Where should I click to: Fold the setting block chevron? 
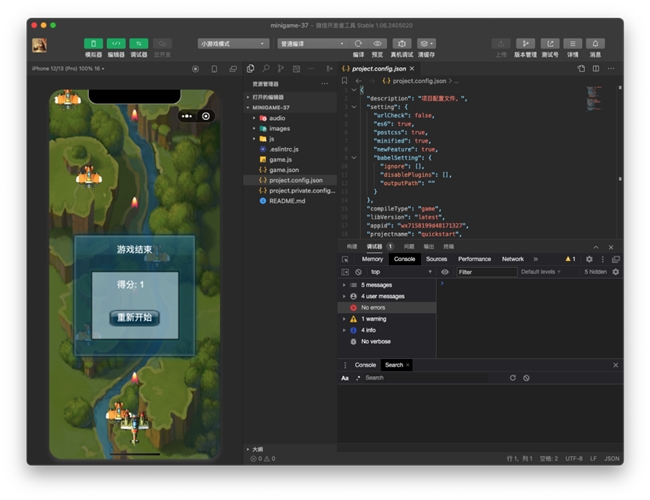coord(354,107)
